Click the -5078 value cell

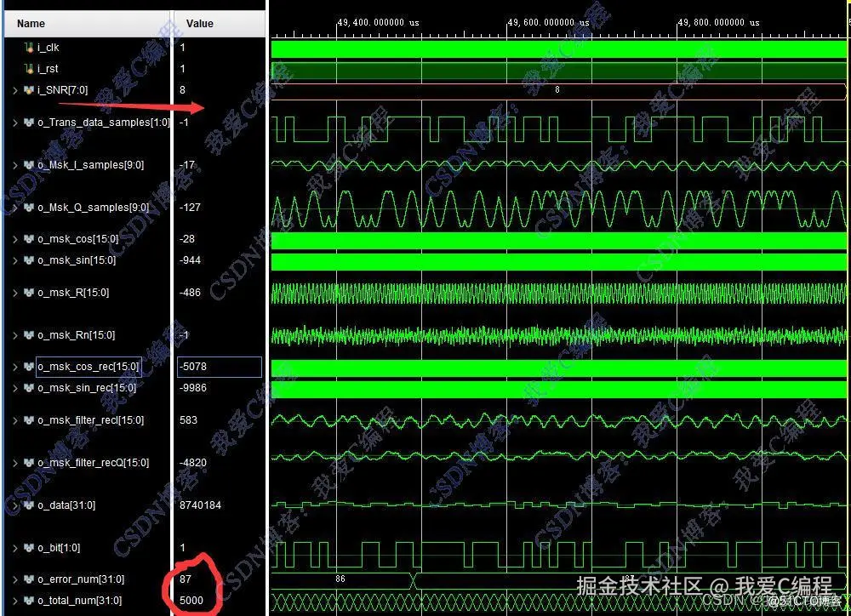click(220, 367)
